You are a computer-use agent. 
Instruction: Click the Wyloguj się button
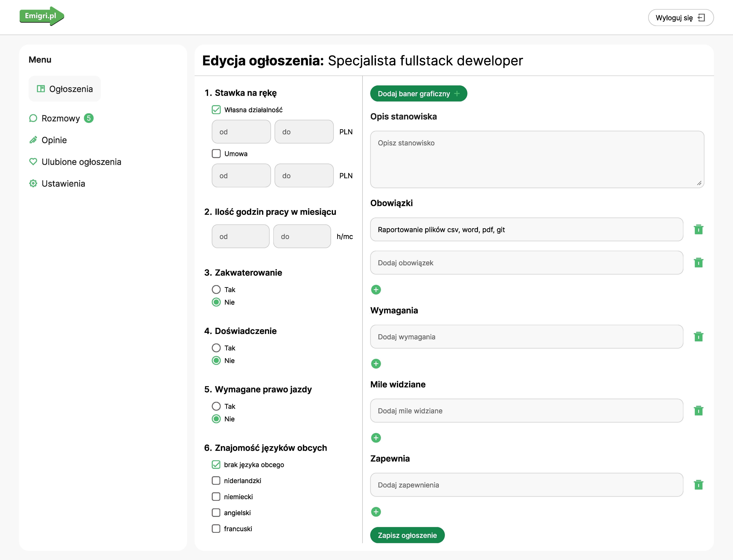[681, 18]
